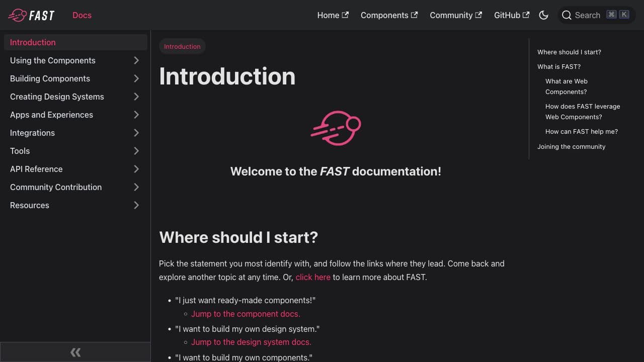Jump to 'What is FAST?' in contents
The height and width of the screenshot is (362, 644).
[559, 66]
